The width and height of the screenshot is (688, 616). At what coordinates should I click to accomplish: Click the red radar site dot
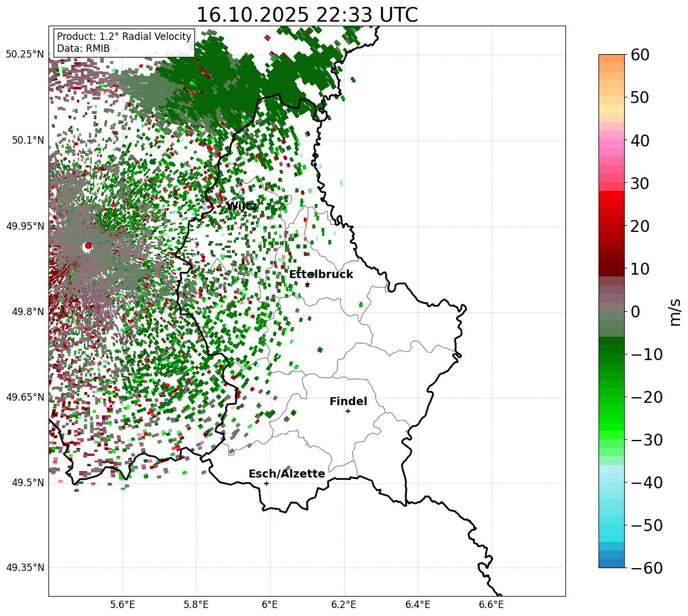pos(88,246)
